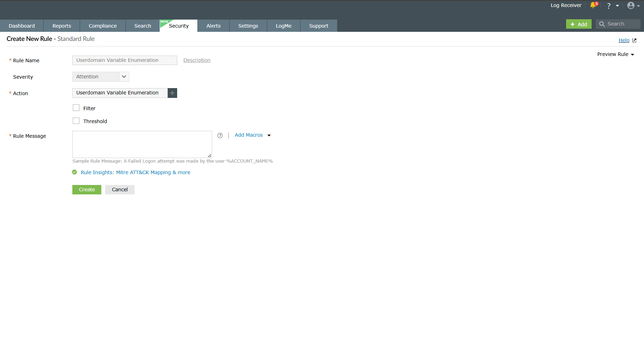Click the plus icon next to Action field
644x357 pixels.
click(x=172, y=93)
